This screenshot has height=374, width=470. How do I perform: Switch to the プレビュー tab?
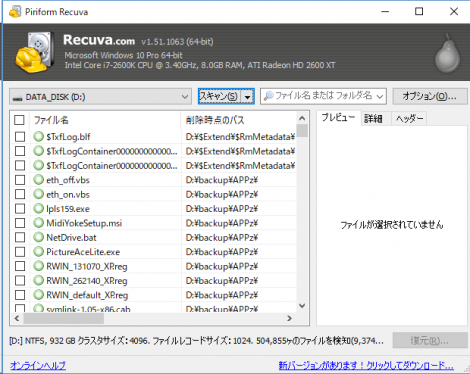click(x=338, y=118)
